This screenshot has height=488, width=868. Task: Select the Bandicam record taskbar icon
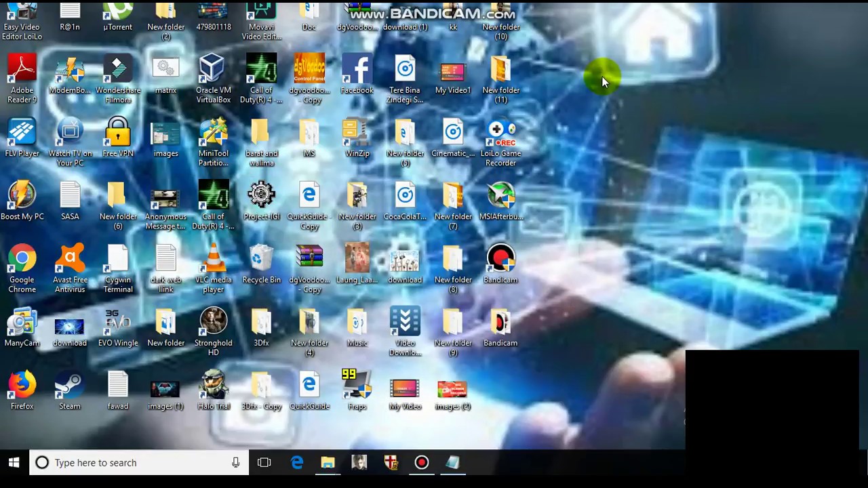(x=422, y=463)
